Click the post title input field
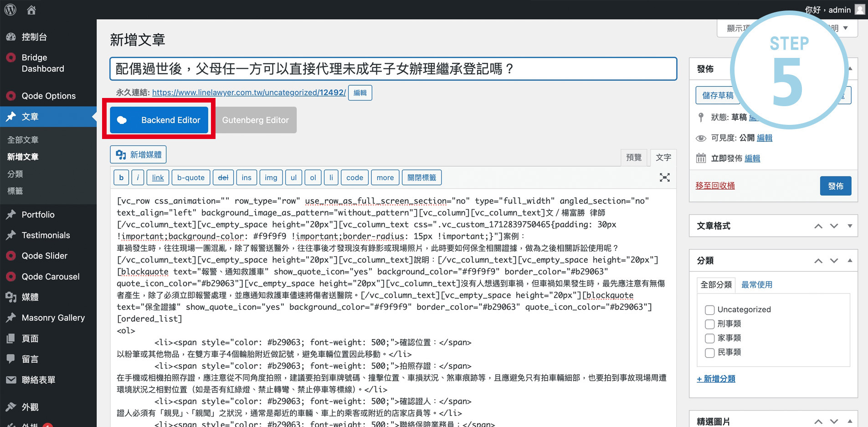Screen dimensions: 868x427 tap(393, 69)
